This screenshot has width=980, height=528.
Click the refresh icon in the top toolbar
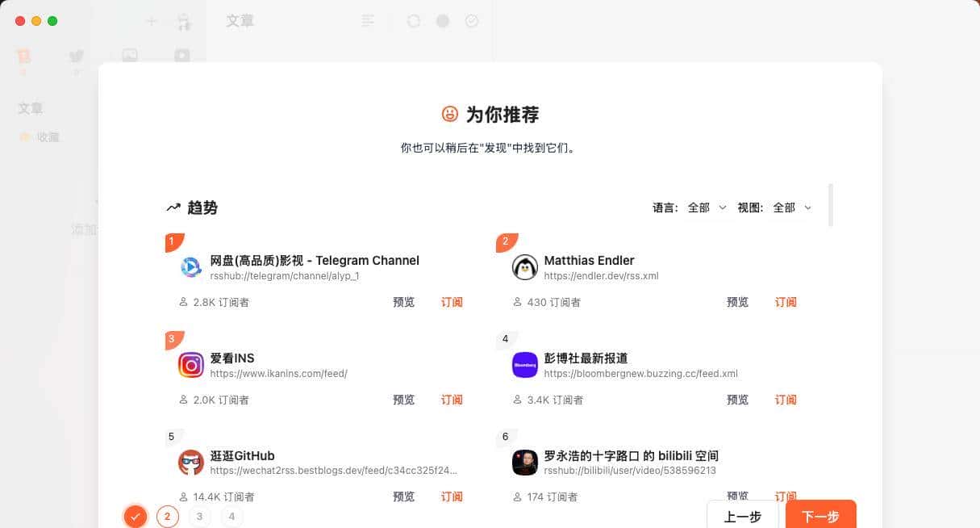[414, 21]
